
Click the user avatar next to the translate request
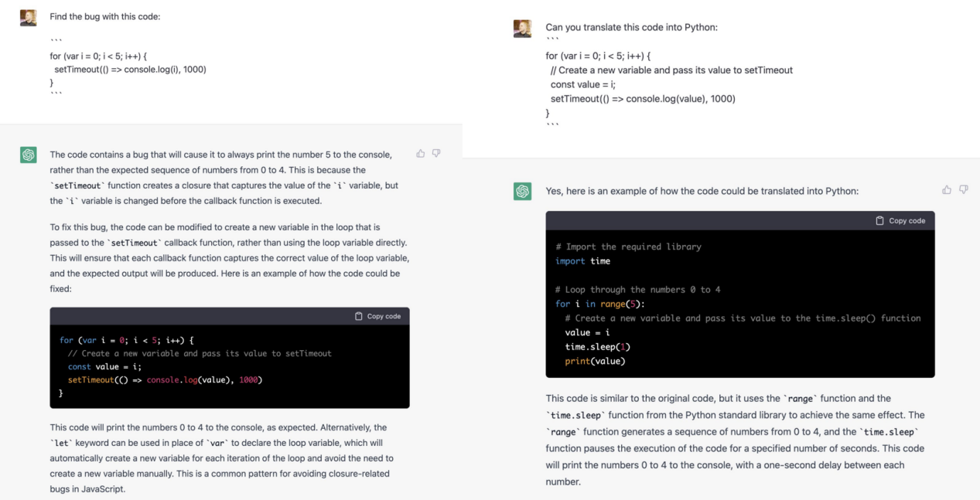(523, 29)
